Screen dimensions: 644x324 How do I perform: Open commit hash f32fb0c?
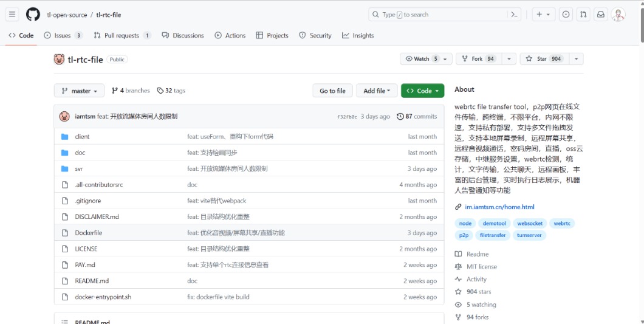[347, 117]
